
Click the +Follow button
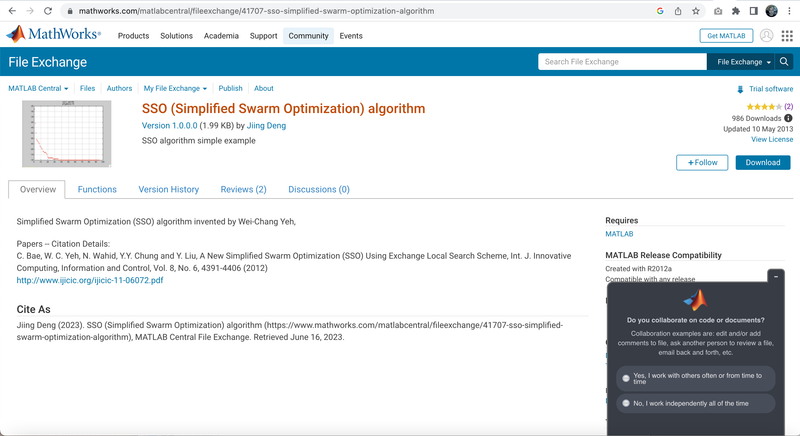[x=702, y=162]
